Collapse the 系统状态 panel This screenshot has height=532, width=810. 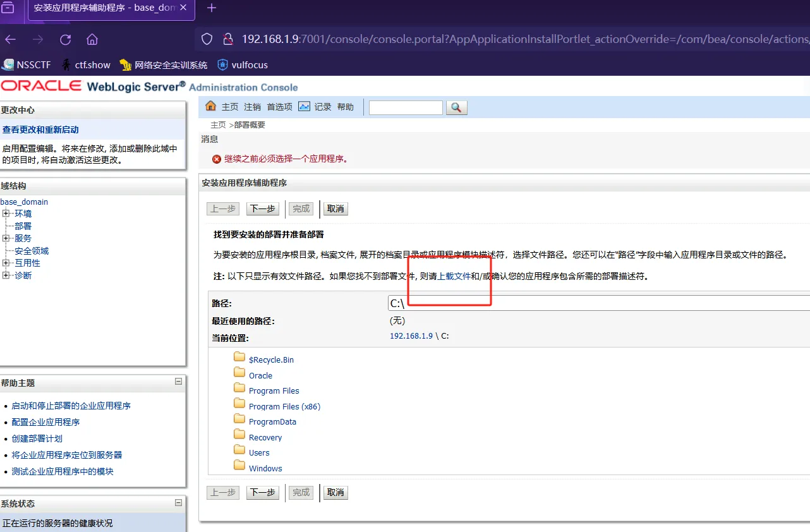[178, 502]
